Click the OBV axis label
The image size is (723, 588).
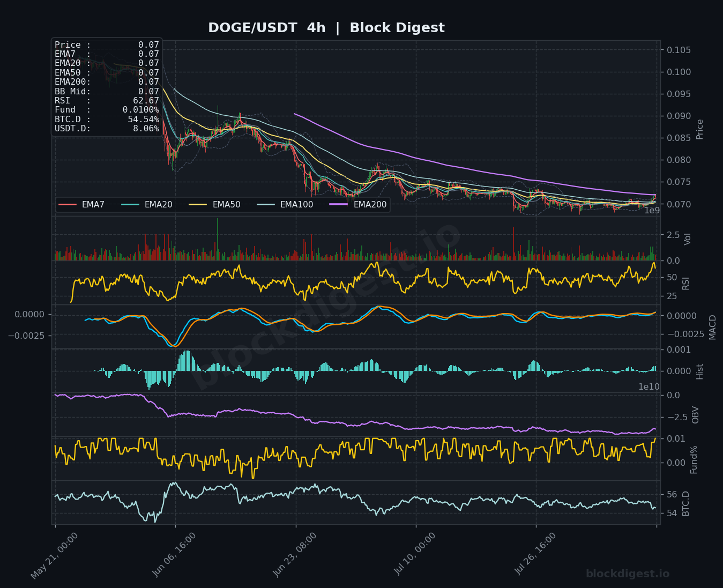(696, 415)
